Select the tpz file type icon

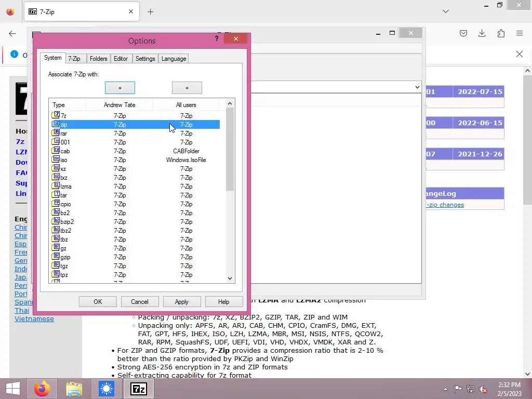pyautogui.click(x=56, y=274)
